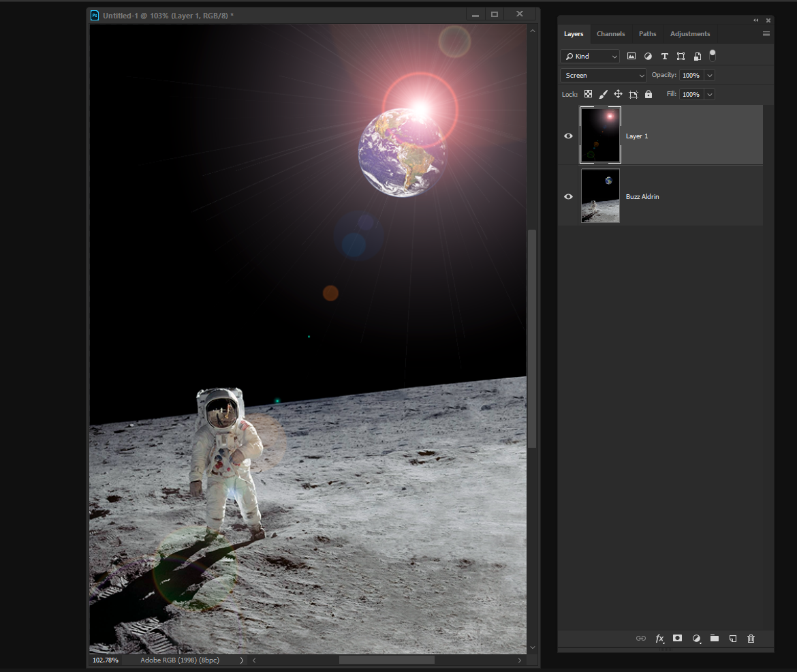Viewport: 797px width, 672px height.
Task: Click the filter for adjustment layers icon
Action: click(648, 56)
